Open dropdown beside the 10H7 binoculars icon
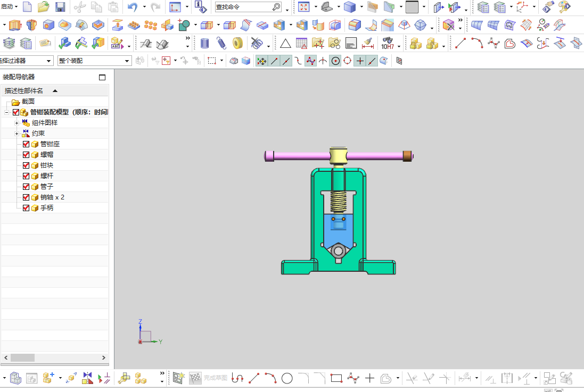This screenshot has width=584, height=392. (x=399, y=46)
